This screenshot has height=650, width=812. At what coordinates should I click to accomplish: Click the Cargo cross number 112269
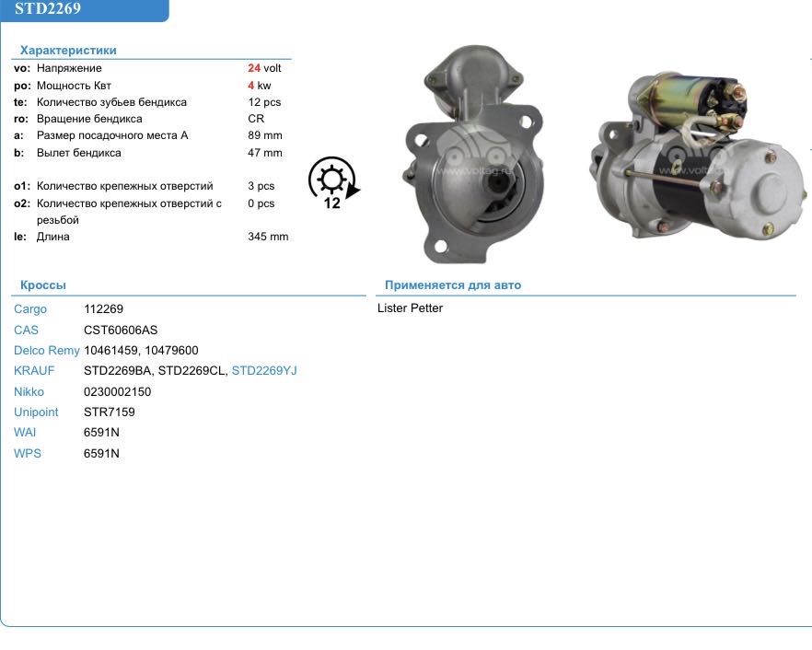coord(103,309)
